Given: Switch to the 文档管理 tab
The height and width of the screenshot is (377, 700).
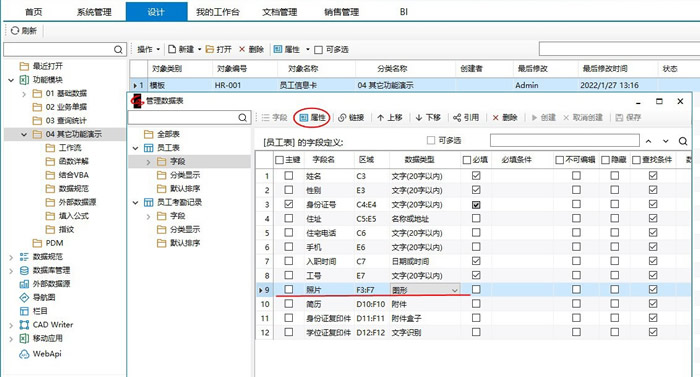Looking at the screenshot, I should 279,12.
